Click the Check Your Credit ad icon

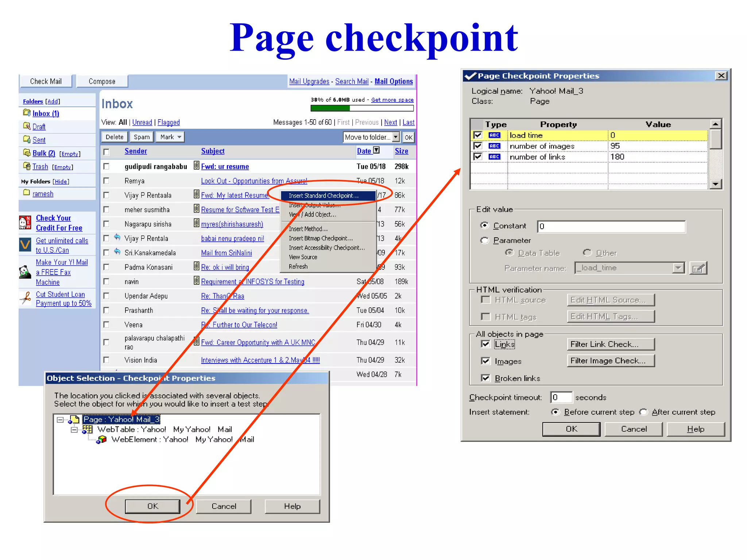pyautogui.click(x=25, y=222)
